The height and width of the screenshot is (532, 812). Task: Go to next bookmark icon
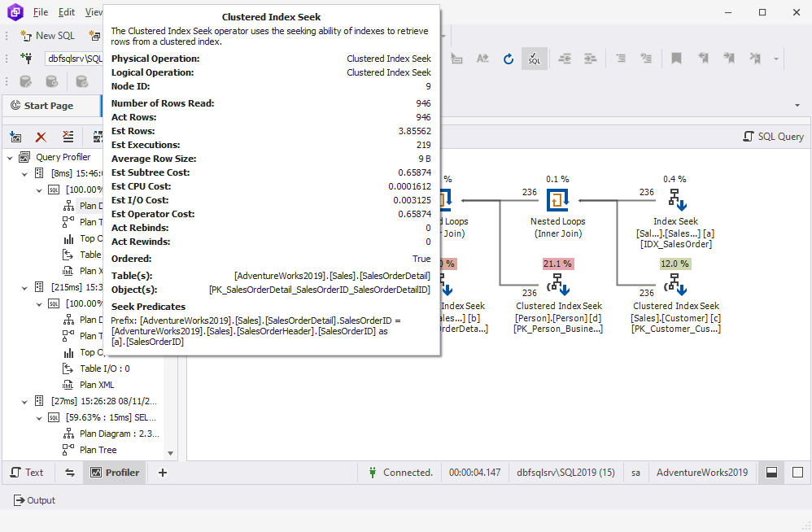pos(729,59)
